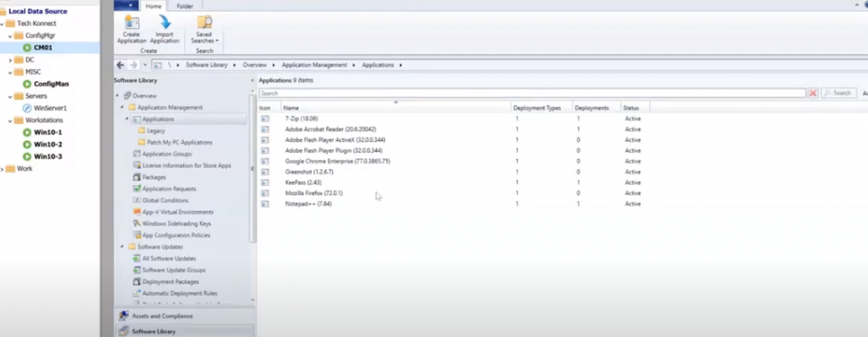Click the icon beside Google Chrome Enterprise

point(265,161)
